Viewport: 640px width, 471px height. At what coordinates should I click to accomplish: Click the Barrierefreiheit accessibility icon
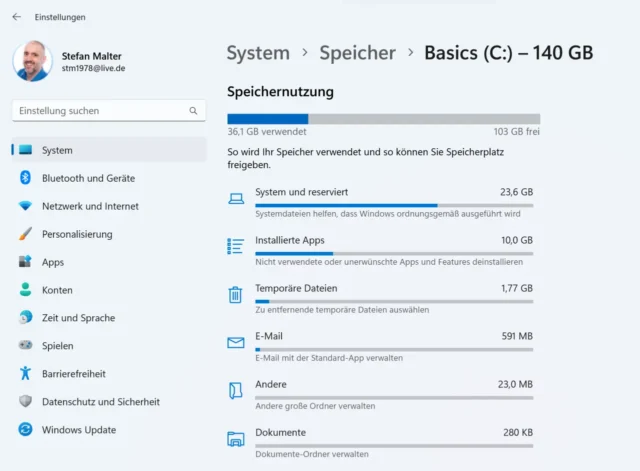[x=25, y=374]
